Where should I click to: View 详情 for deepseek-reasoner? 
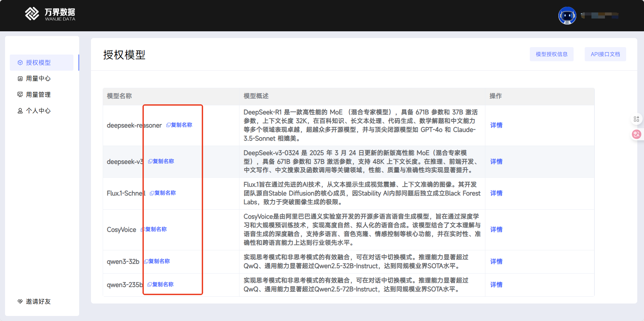coord(496,125)
